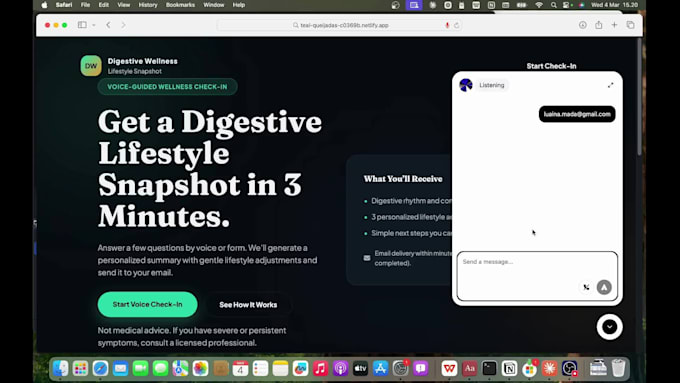Open Messages from the dock
Image resolution: width=680 pixels, height=383 pixels.
point(160,368)
